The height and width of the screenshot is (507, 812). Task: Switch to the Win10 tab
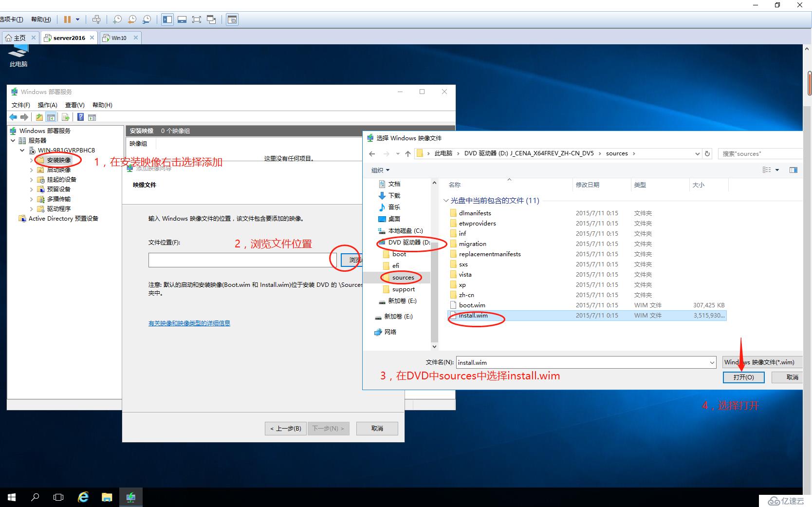119,38
